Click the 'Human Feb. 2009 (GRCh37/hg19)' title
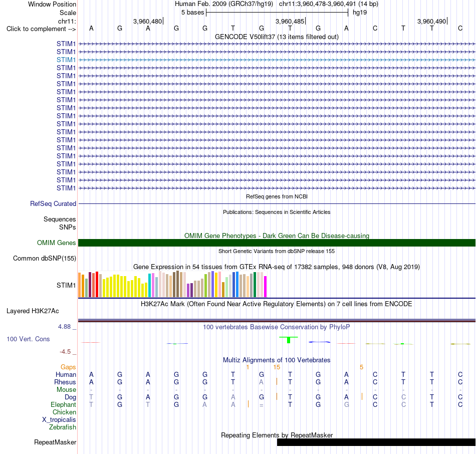 coord(224,4)
